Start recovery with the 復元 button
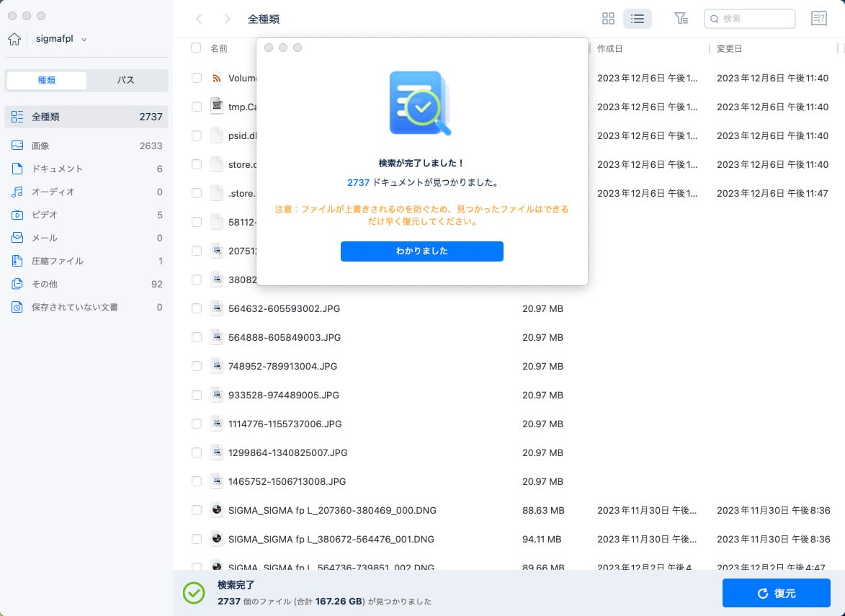The height and width of the screenshot is (616, 845). [777, 593]
